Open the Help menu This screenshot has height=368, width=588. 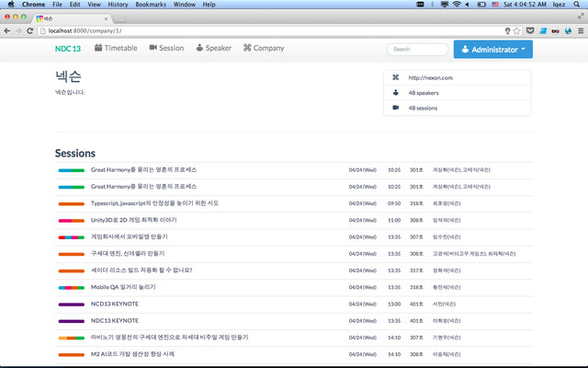point(209,5)
